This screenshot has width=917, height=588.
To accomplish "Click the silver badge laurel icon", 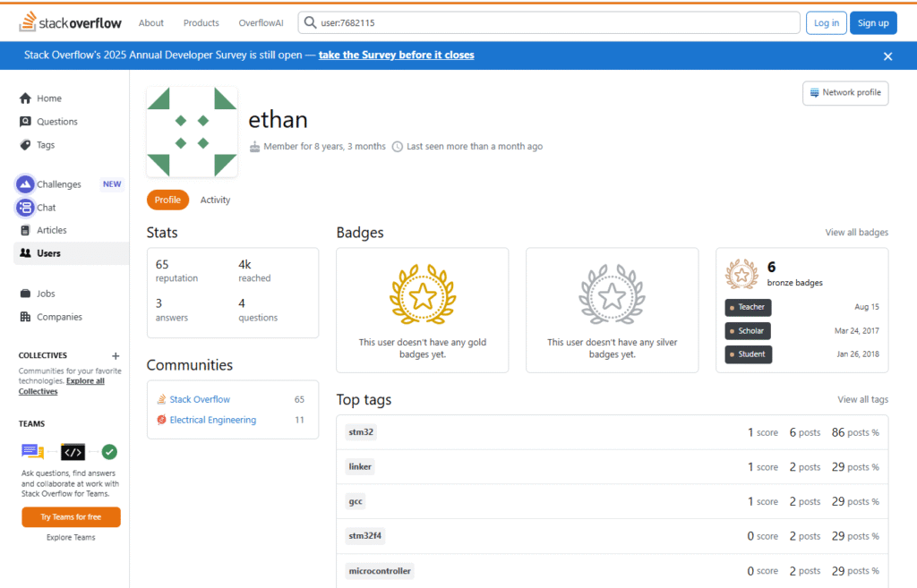I will (x=613, y=294).
